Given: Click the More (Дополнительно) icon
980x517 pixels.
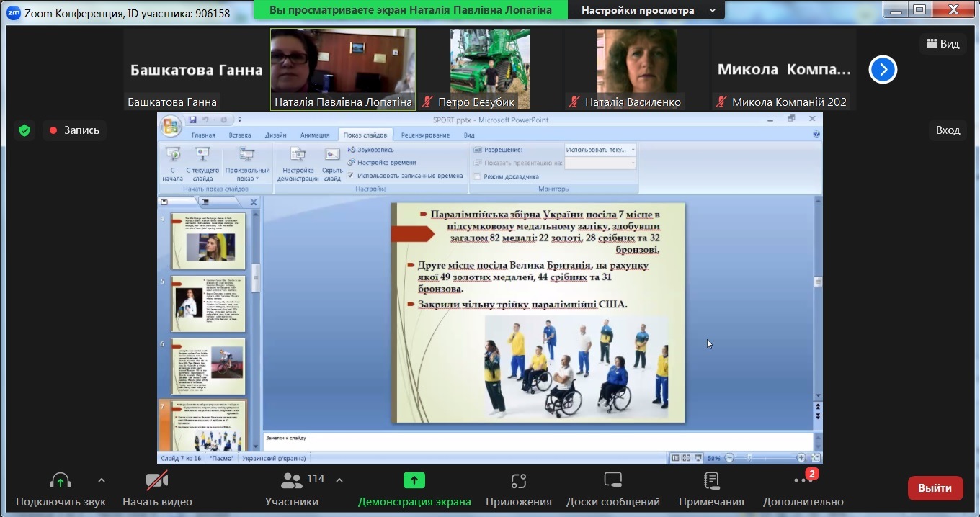Looking at the screenshot, I should coord(803,481).
